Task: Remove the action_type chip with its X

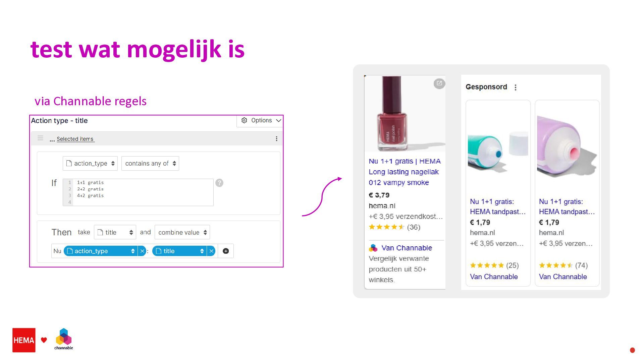Action: click(x=142, y=251)
